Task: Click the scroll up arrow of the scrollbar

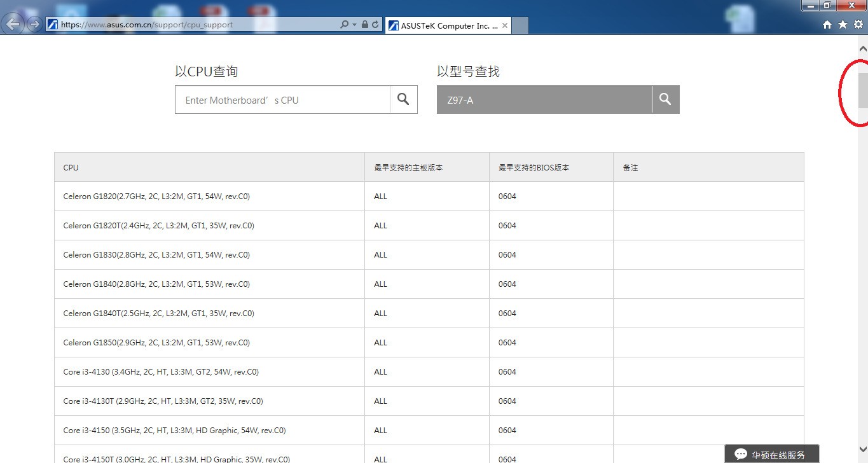Action: pyautogui.click(x=863, y=48)
